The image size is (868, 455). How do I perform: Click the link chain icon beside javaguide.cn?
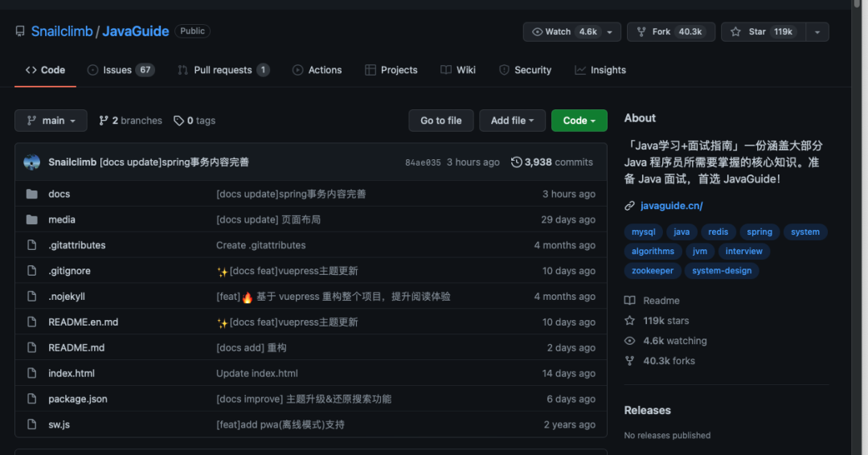[629, 206]
